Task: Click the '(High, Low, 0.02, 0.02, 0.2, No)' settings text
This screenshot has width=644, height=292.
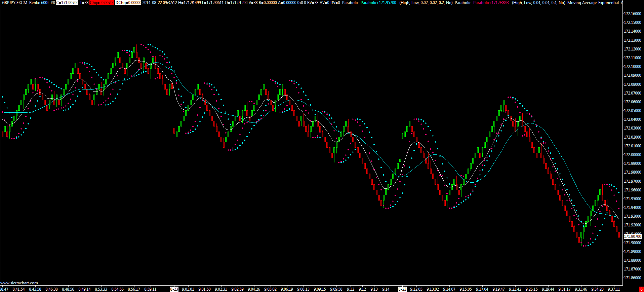Action: (x=426, y=3)
